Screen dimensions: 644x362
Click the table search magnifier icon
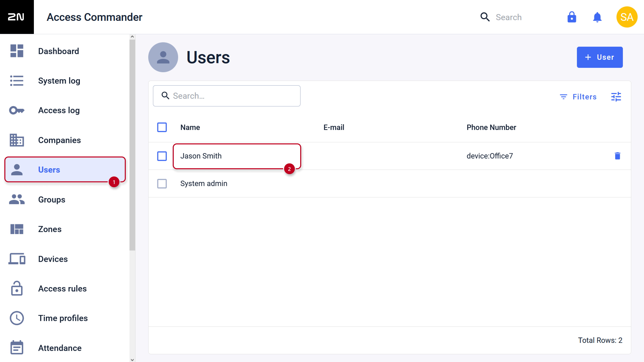(165, 96)
